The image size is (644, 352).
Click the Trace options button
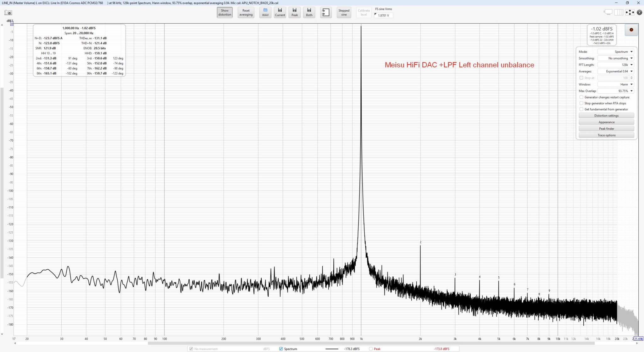tap(606, 135)
